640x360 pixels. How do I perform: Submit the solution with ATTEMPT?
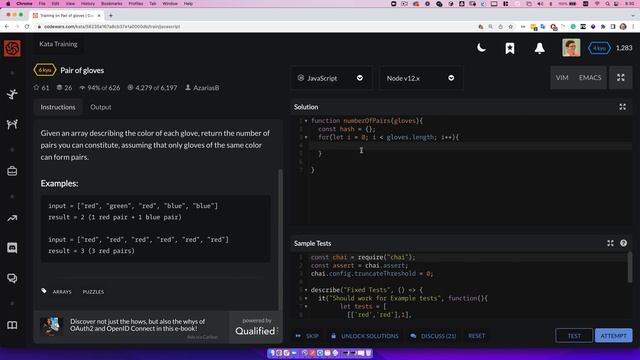point(613,336)
